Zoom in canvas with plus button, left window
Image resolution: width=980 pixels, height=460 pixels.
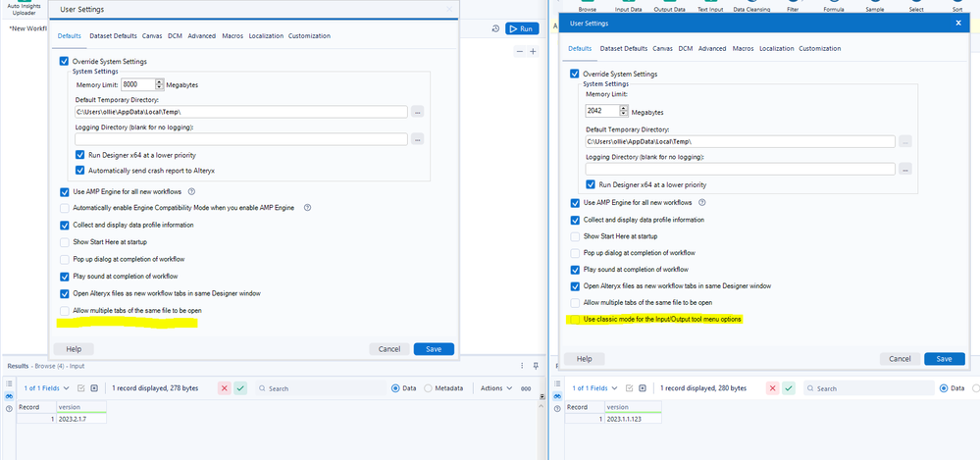(533, 52)
